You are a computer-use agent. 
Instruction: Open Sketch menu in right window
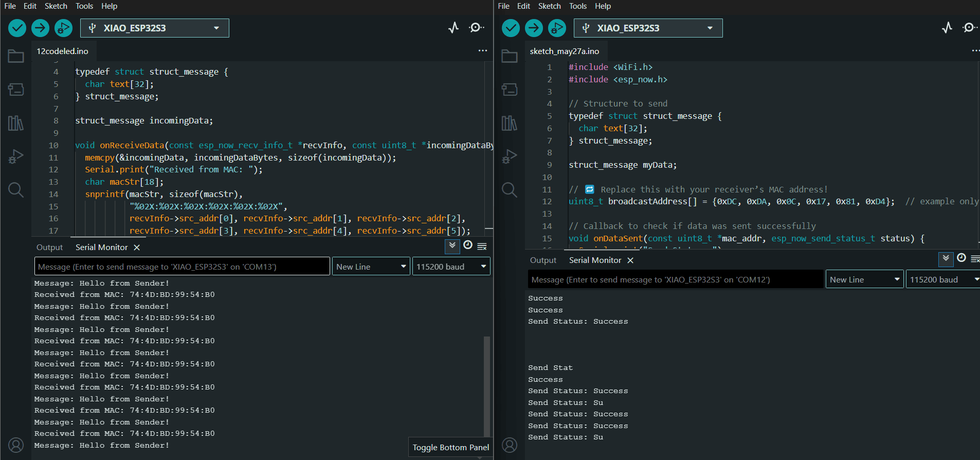(x=550, y=6)
